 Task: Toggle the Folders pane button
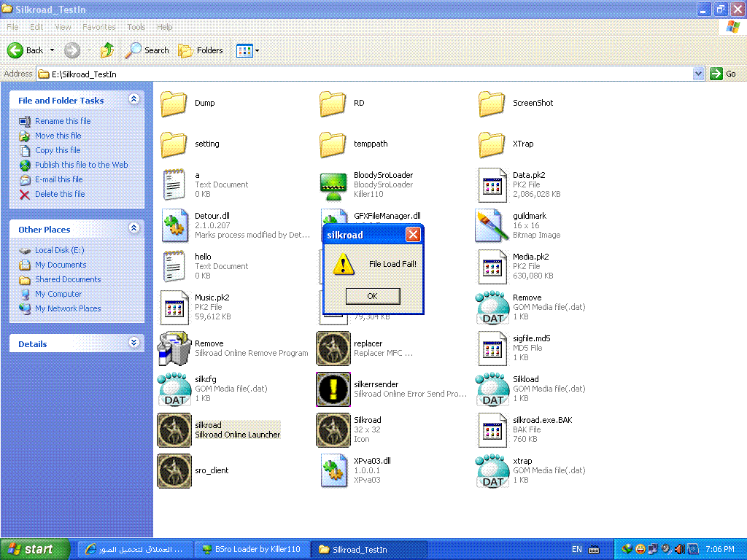coord(200,50)
